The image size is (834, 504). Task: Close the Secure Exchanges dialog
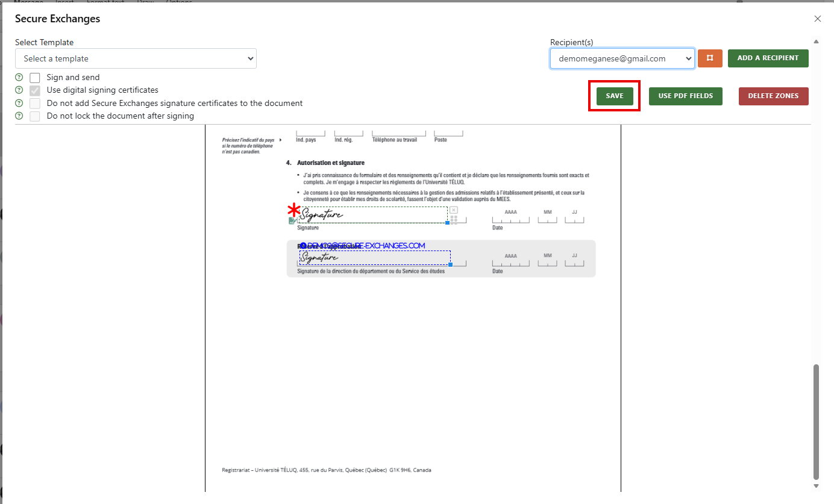pyautogui.click(x=818, y=19)
